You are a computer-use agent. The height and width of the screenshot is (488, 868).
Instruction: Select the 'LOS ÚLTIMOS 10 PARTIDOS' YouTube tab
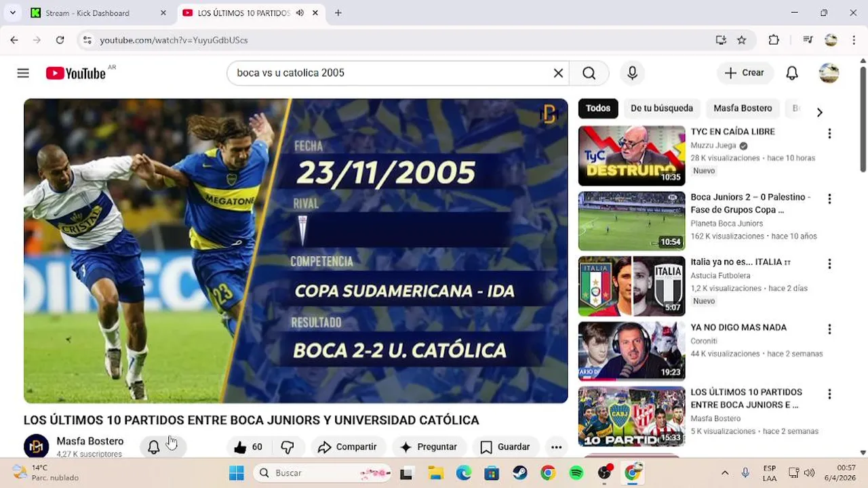coord(243,13)
